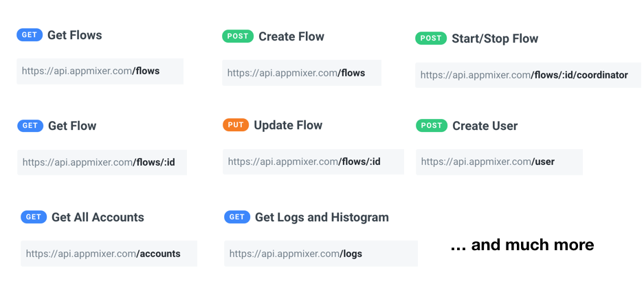The image size is (644, 299).
Task: Select the /user URL box
Action: [x=500, y=162]
